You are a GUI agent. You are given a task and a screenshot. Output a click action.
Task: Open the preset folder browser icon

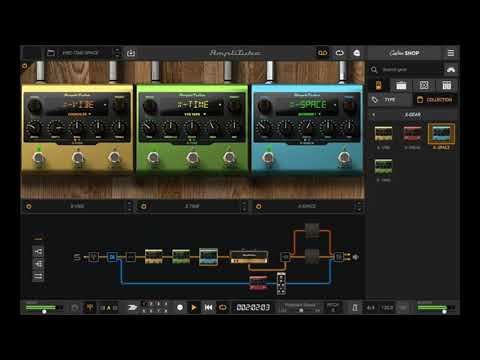coord(51,53)
